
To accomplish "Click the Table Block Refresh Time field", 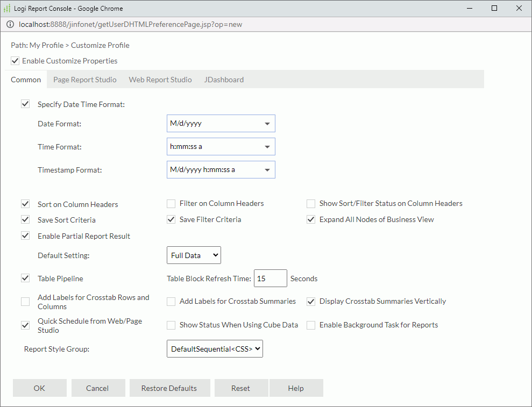I will coord(270,278).
